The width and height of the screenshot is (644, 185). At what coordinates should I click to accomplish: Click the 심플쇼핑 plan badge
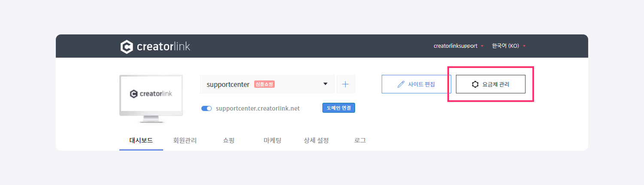click(x=264, y=84)
